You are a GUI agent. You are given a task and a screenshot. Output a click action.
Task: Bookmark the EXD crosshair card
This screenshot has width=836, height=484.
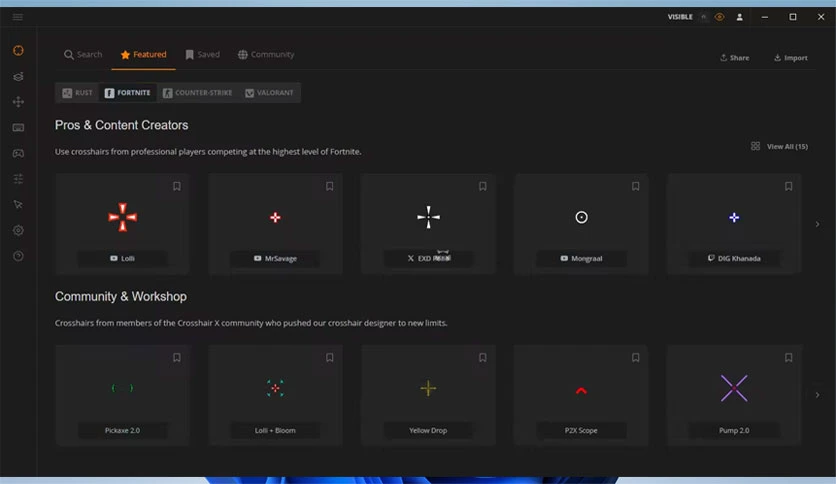point(483,186)
